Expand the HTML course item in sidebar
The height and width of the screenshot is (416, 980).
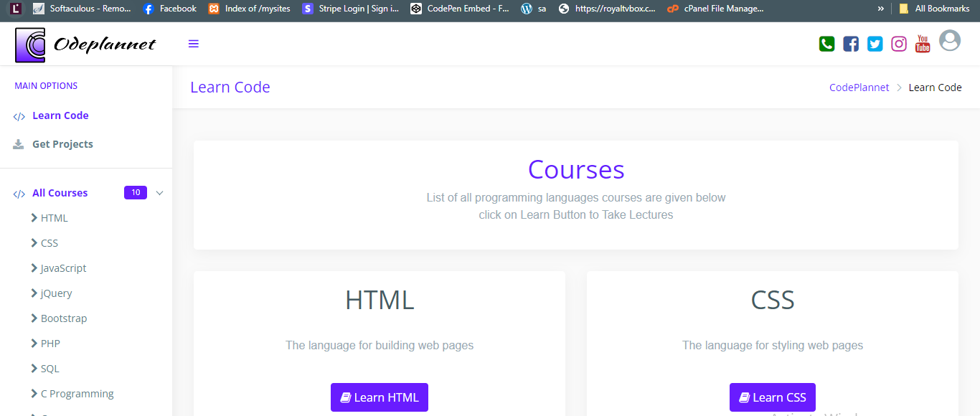54,218
